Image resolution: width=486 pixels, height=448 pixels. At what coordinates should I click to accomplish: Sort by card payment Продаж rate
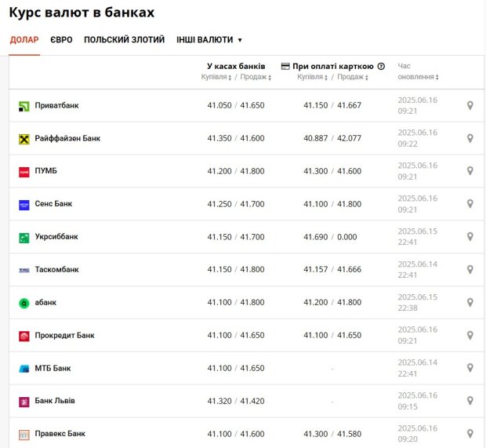coord(353,77)
